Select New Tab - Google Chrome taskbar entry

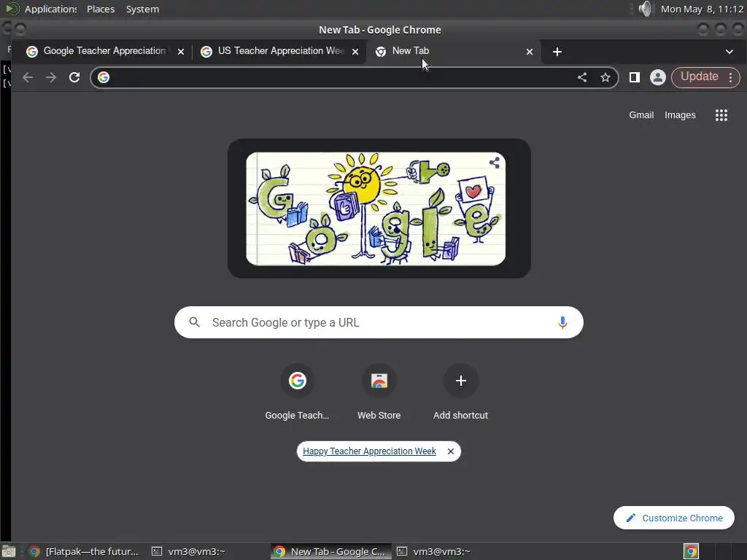(x=331, y=551)
